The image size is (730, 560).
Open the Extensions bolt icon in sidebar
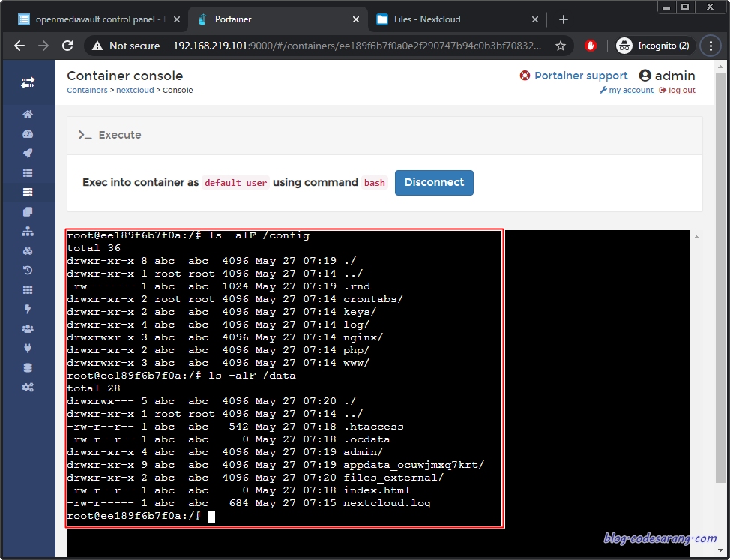pos(28,309)
